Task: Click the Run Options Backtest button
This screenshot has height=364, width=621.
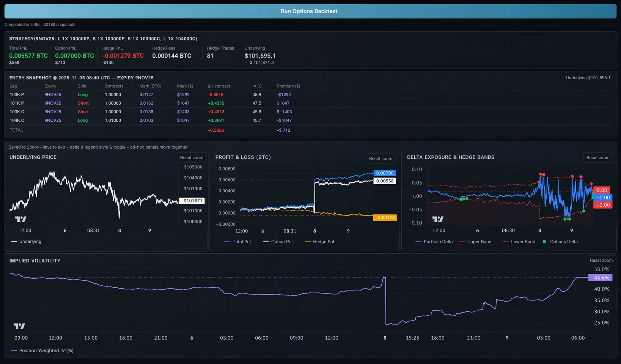Action: click(x=310, y=11)
